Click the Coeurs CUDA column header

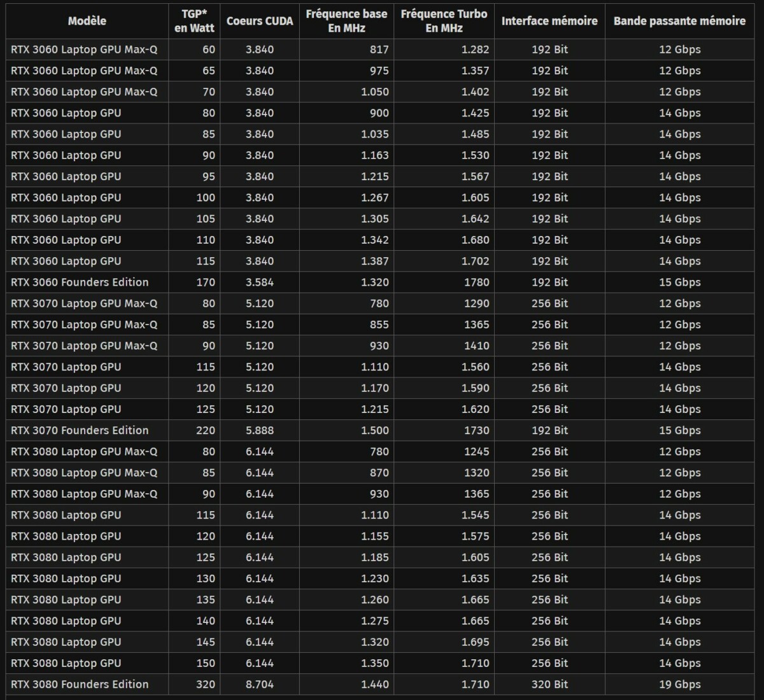point(260,21)
